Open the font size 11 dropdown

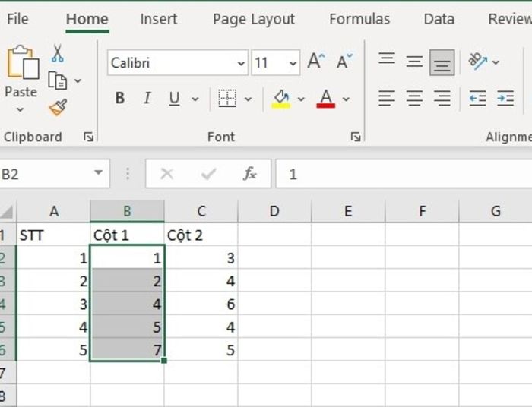click(x=293, y=63)
